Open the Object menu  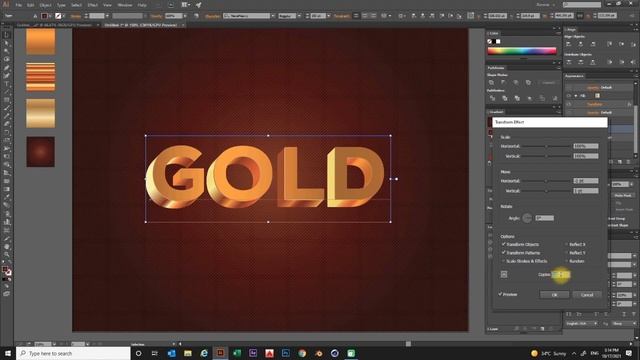[x=45, y=5]
